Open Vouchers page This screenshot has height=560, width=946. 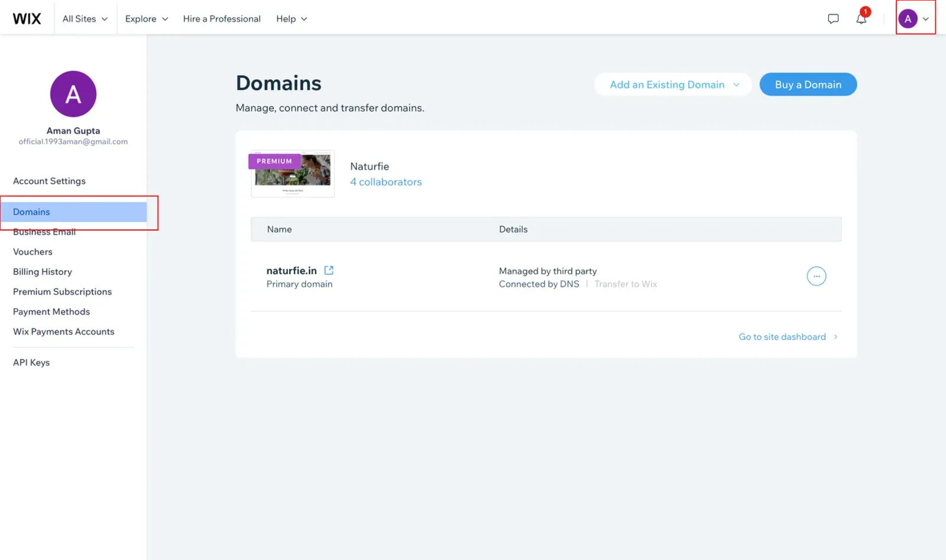click(33, 252)
